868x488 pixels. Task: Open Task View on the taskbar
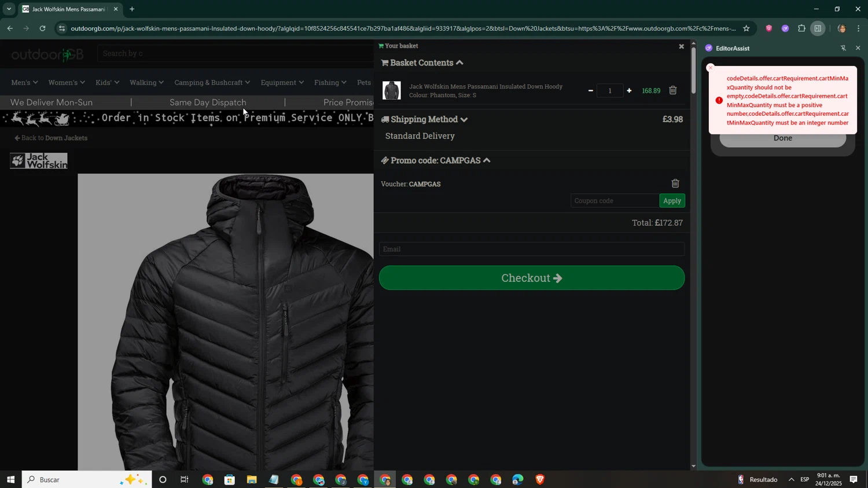(185, 479)
